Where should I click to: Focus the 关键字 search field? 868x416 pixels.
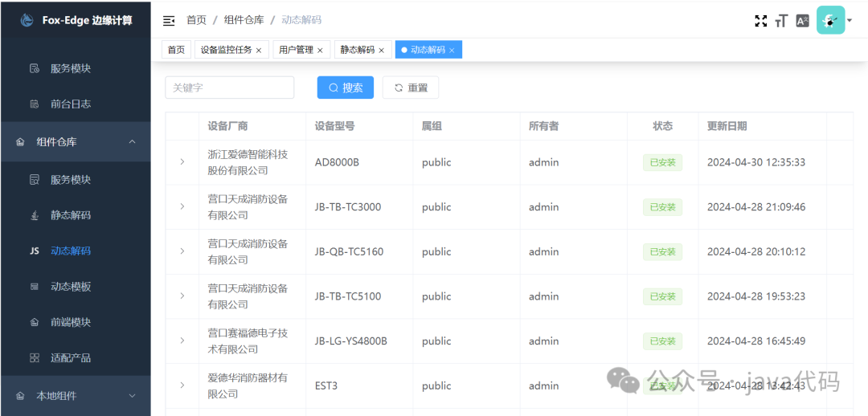pyautogui.click(x=230, y=88)
